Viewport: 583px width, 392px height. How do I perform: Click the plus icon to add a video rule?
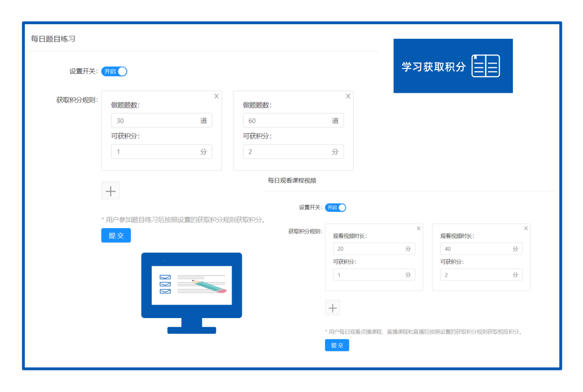pyautogui.click(x=333, y=307)
